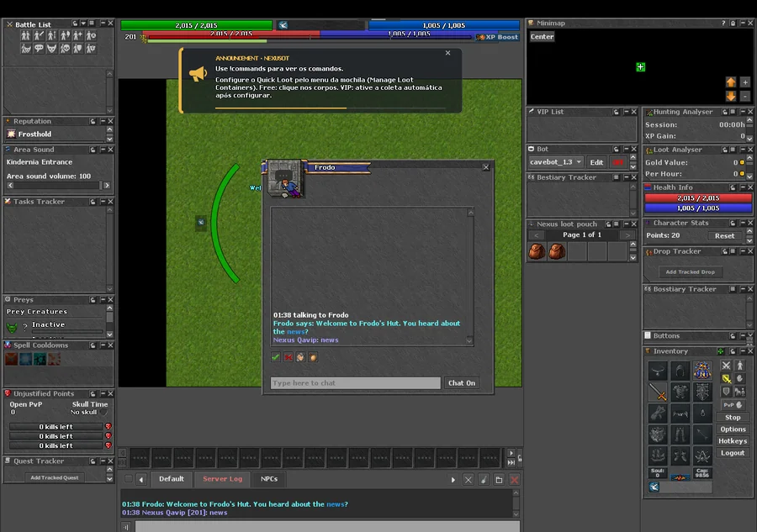Viewport: 757px width, 532px height.
Task: Select the yellow shield-and-sword balanced fight mode
Action: coord(726,379)
